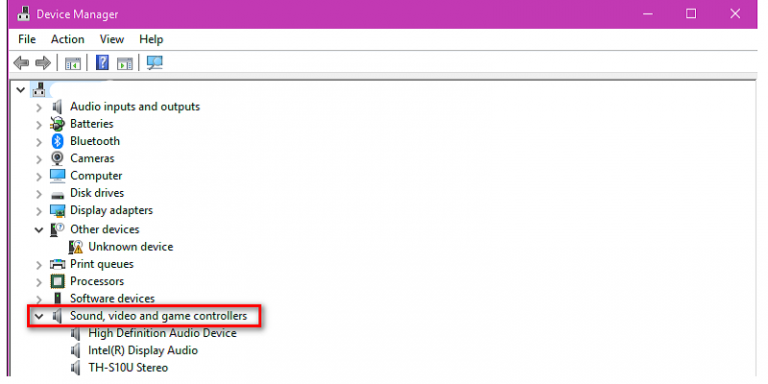This screenshot has height=384, width=768.
Task: Expand the Computer category arrow
Action: pyautogui.click(x=39, y=176)
